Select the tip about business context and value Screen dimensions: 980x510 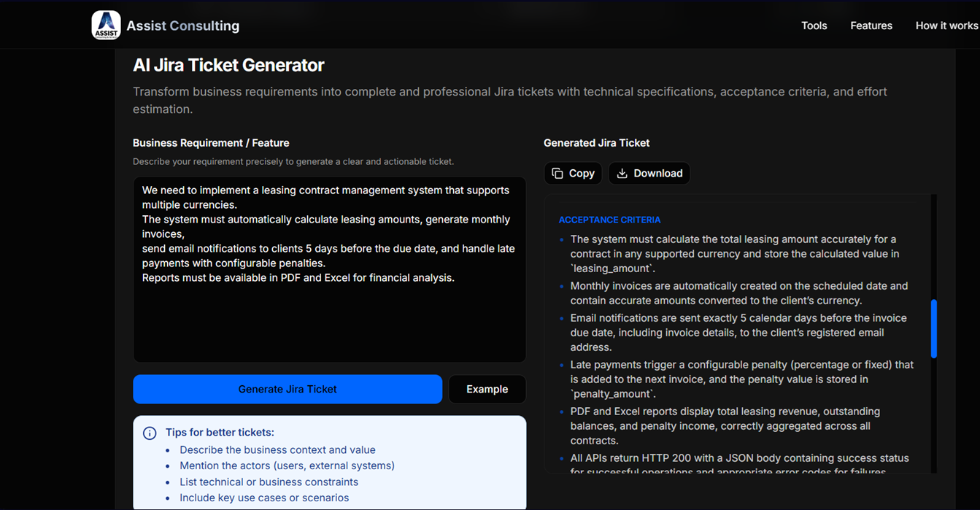pos(277,450)
